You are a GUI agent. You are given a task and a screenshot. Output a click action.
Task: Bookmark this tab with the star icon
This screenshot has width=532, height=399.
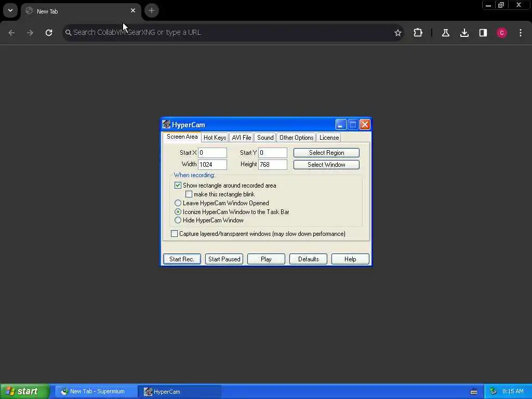click(397, 33)
